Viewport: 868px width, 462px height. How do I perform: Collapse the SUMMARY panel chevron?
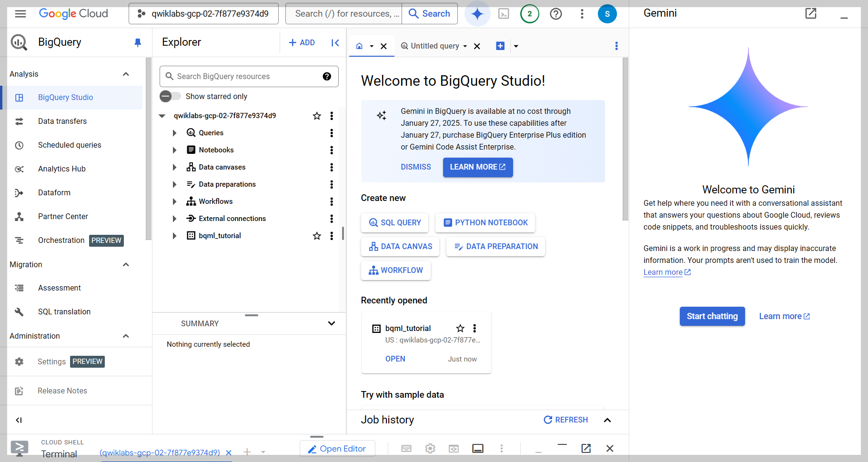[332, 323]
